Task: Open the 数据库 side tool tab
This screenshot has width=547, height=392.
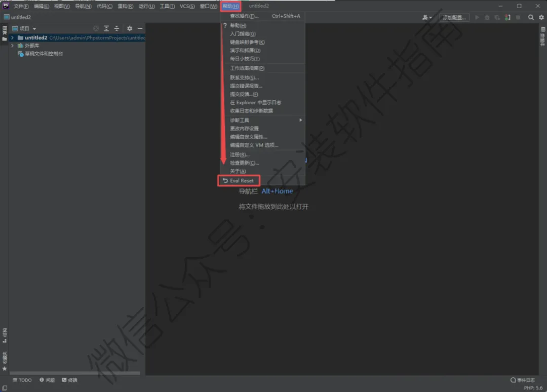Action: click(542, 36)
